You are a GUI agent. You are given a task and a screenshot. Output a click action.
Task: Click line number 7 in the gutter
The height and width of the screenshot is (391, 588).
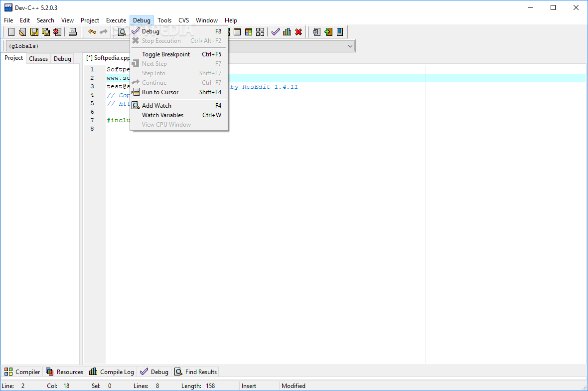coord(92,120)
